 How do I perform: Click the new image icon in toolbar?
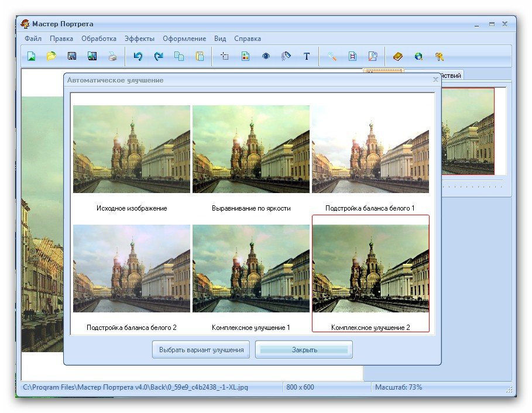click(x=32, y=57)
